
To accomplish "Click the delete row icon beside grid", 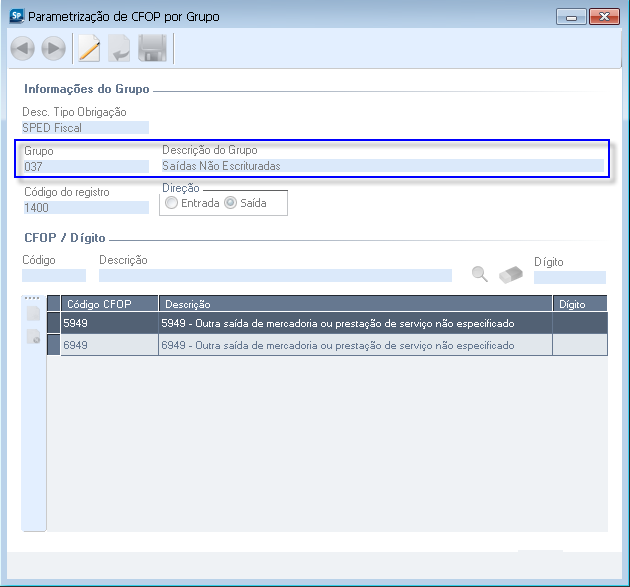I will tap(33, 337).
